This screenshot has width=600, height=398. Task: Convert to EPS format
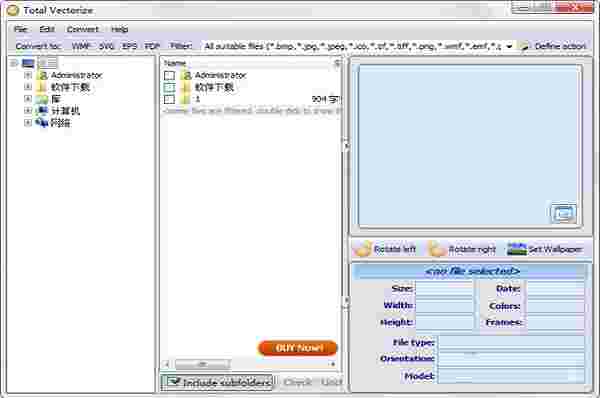pos(129,46)
